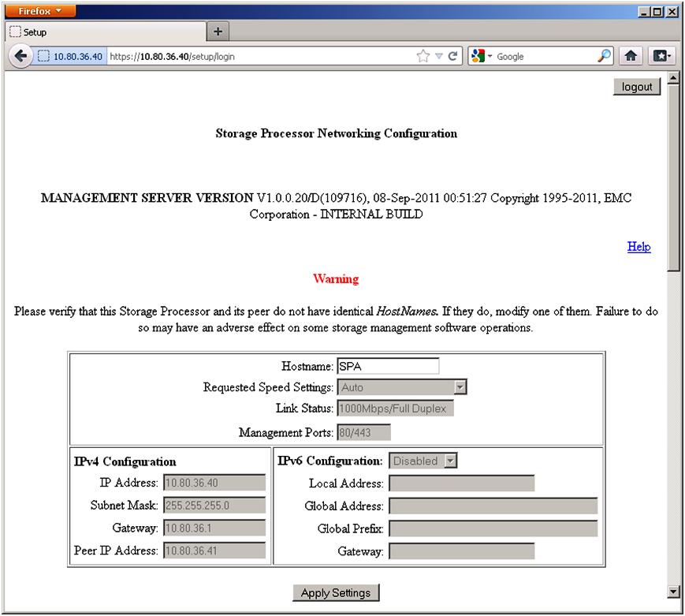Click the Home icon in the toolbar
Screen dimensions: 685x616
(630, 56)
